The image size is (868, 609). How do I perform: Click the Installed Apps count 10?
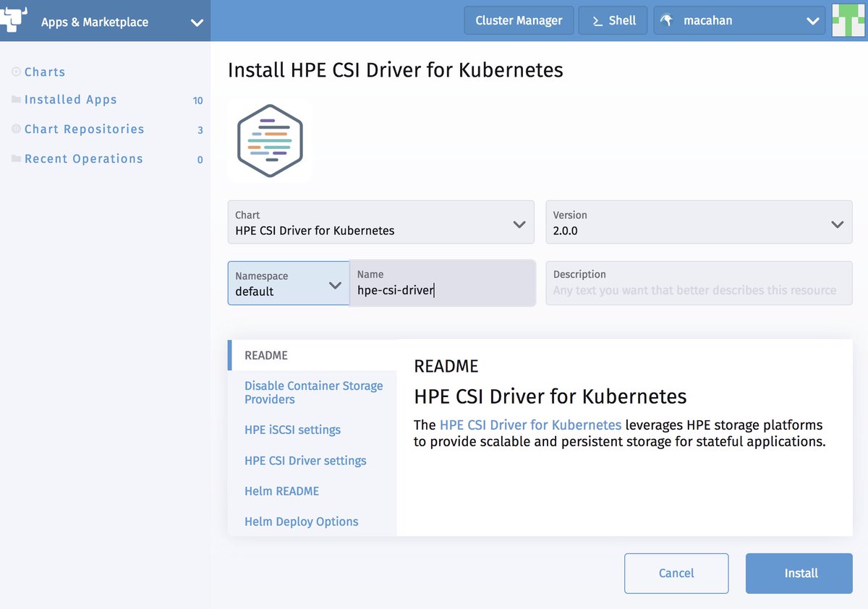pyautogui.click(x=198, y=101)
